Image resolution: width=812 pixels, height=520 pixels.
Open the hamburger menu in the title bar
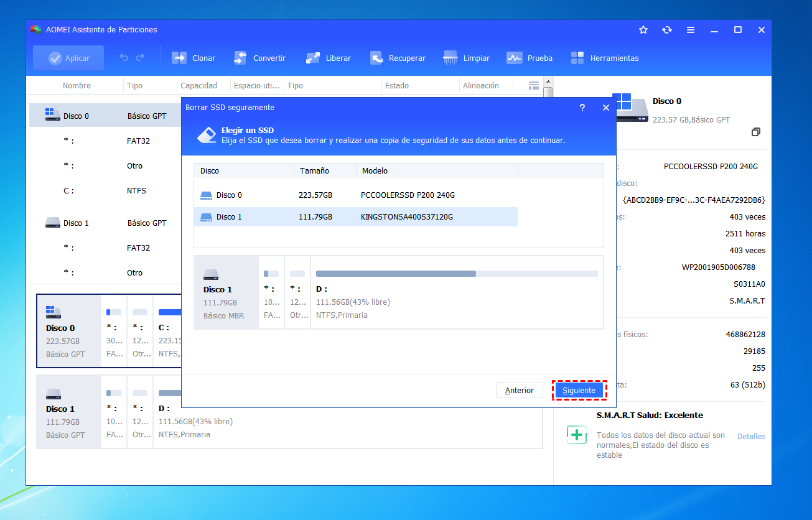691,30
